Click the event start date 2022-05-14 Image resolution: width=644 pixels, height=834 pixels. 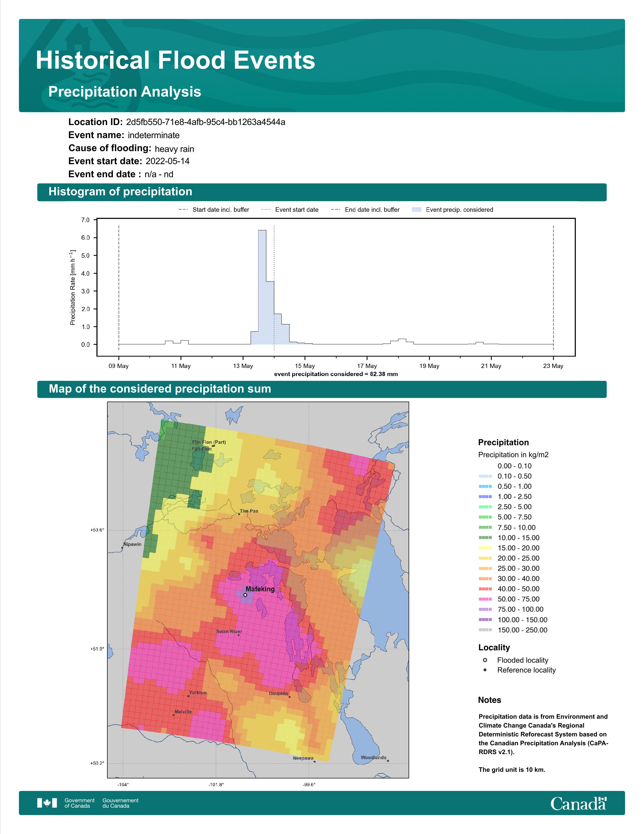click(167, 161)
